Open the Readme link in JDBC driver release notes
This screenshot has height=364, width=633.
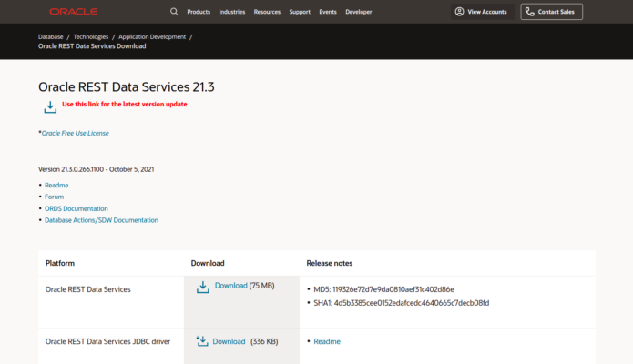point(327,341)
